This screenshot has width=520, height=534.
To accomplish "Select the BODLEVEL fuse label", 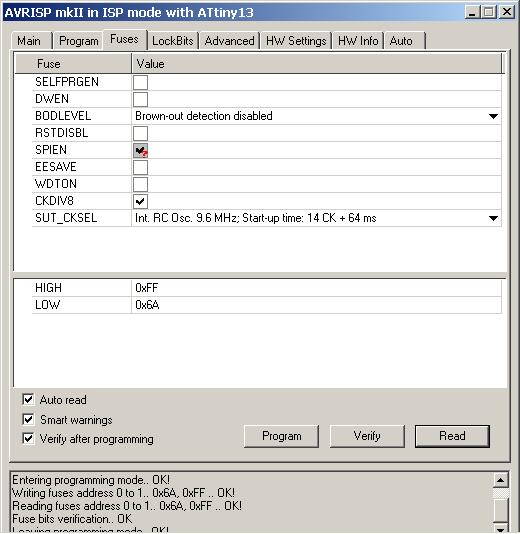I will pyautogui.click(x=63, y=116).
